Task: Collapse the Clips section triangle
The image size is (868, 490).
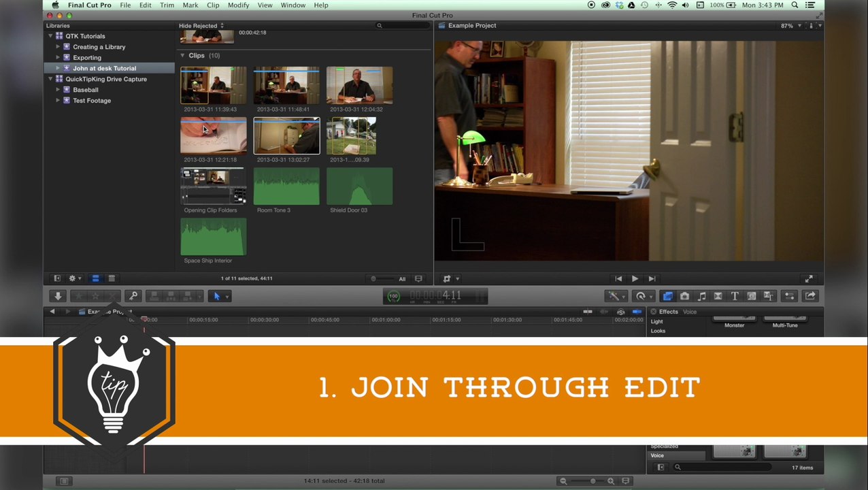Action: [182, 55]
